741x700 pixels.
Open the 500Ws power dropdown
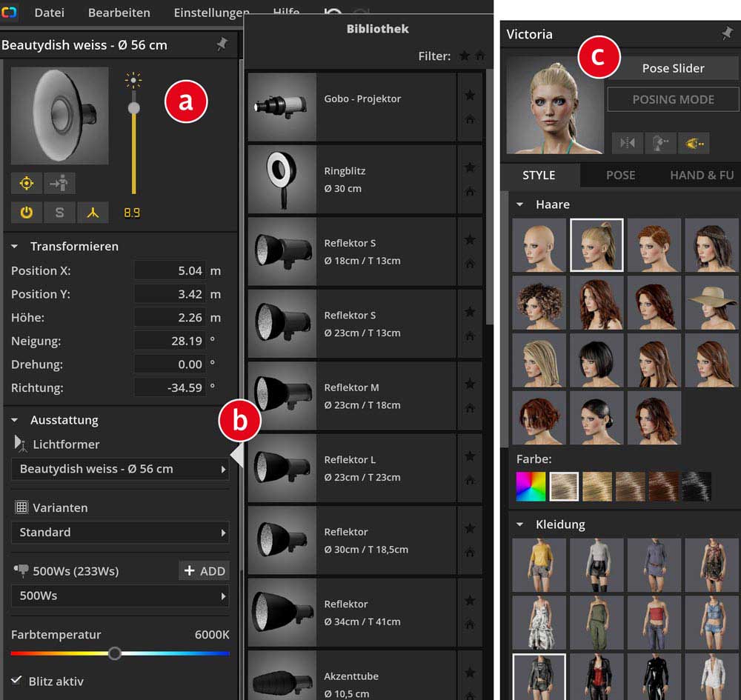click(x=120, y=596)
